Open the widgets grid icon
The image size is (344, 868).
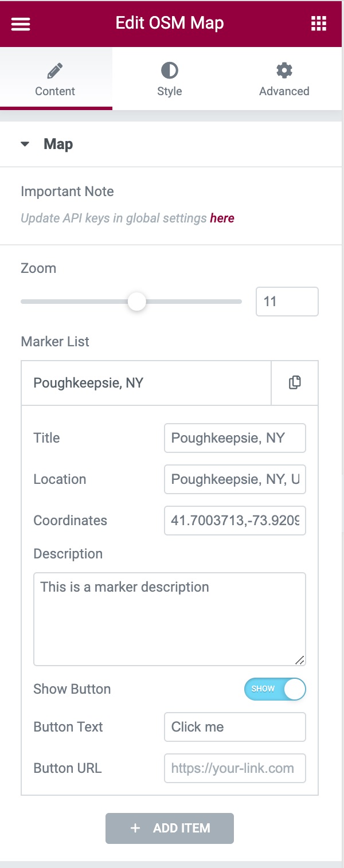pos(318,24)
